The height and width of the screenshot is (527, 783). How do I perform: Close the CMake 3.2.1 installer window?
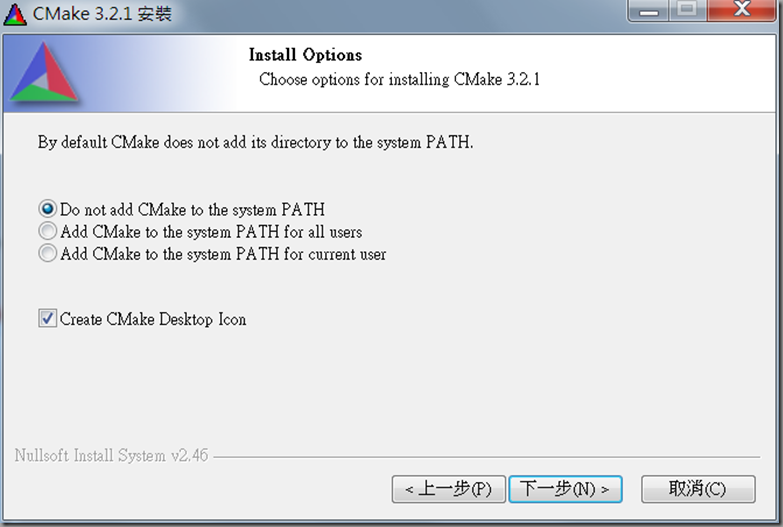click(x=742, y=10)
